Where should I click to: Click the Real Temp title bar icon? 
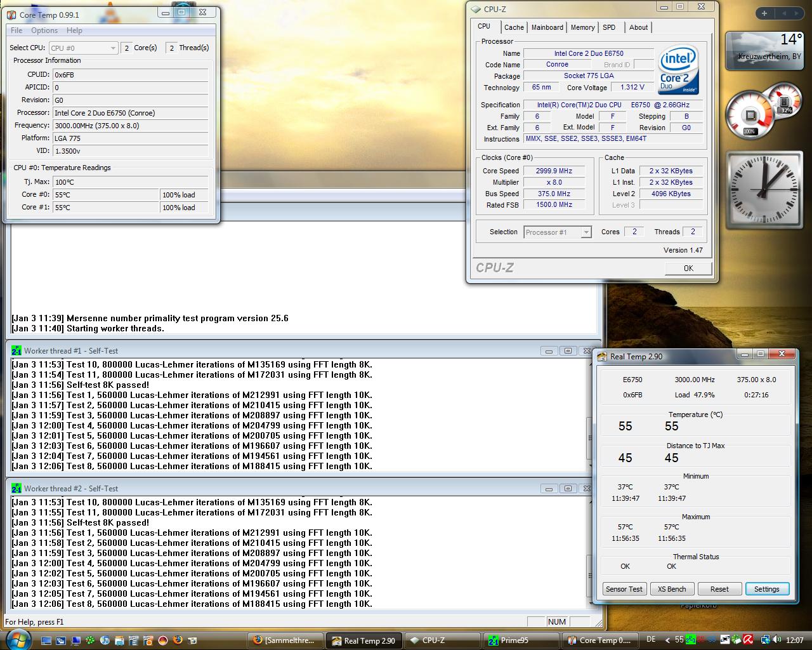(602, 356)
